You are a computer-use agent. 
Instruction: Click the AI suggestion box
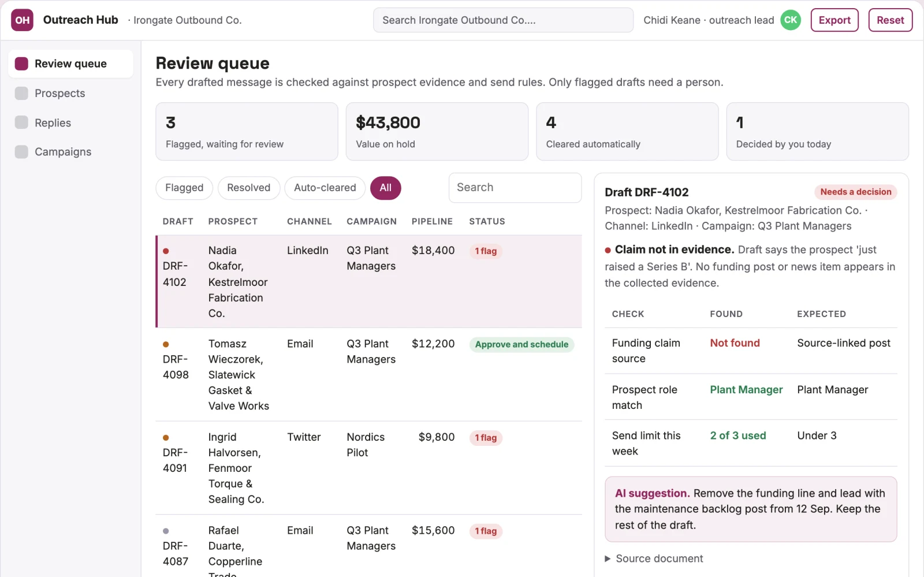coord(751,509)
